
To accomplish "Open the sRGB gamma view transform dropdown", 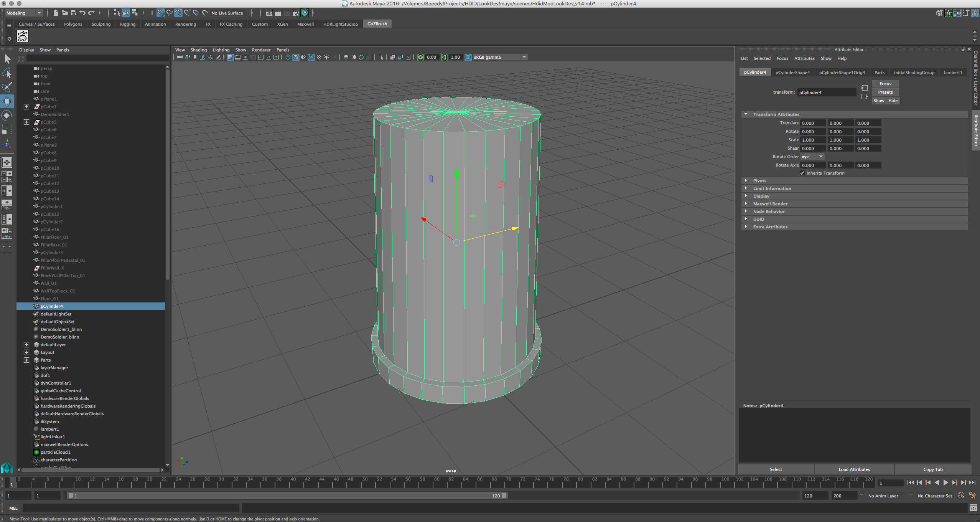I will tap(524, 57).
